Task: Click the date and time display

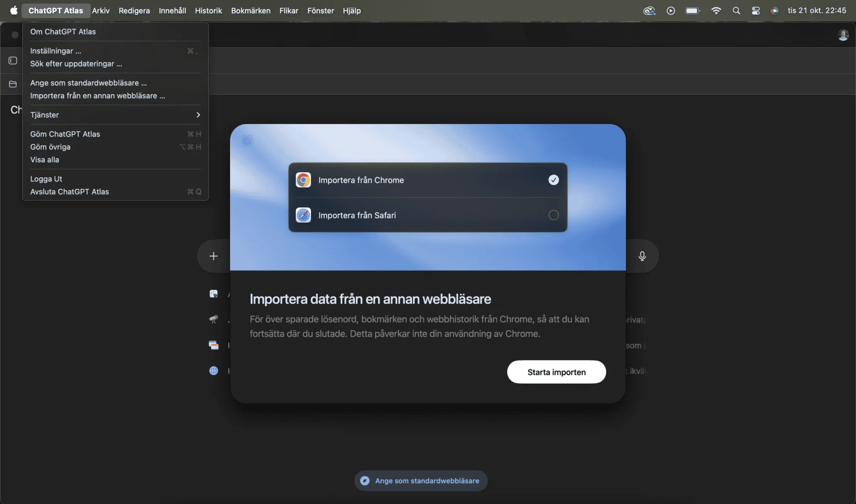Action: [817, 10]
